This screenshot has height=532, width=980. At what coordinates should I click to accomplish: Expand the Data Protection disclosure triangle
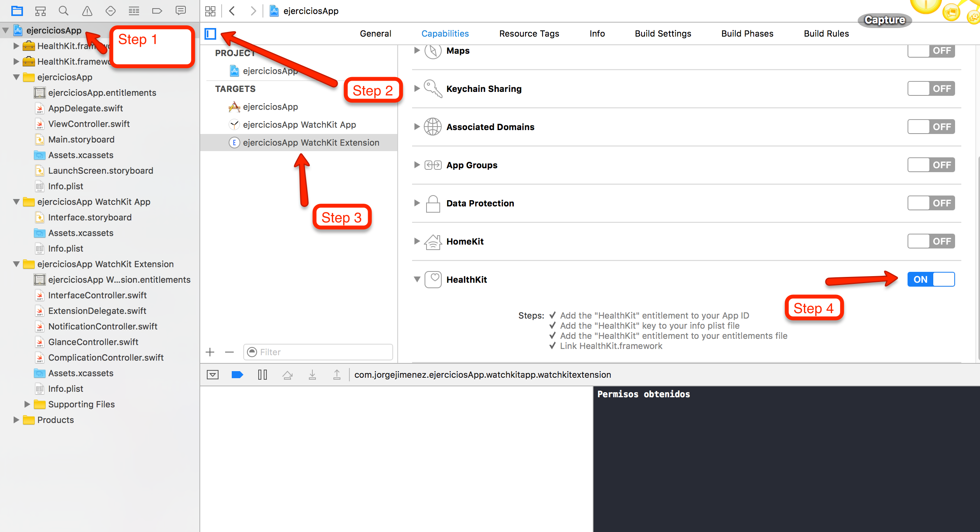pos(417,203)
